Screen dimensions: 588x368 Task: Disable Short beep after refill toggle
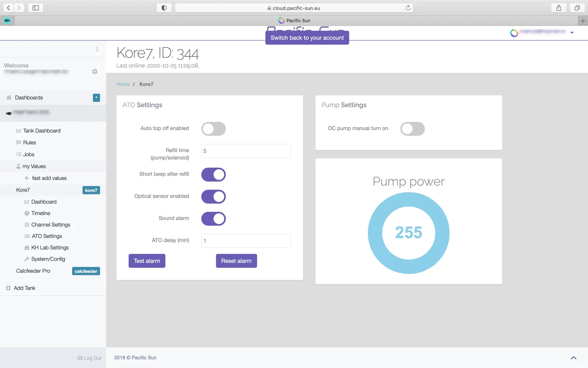click(x=214, y=175)
